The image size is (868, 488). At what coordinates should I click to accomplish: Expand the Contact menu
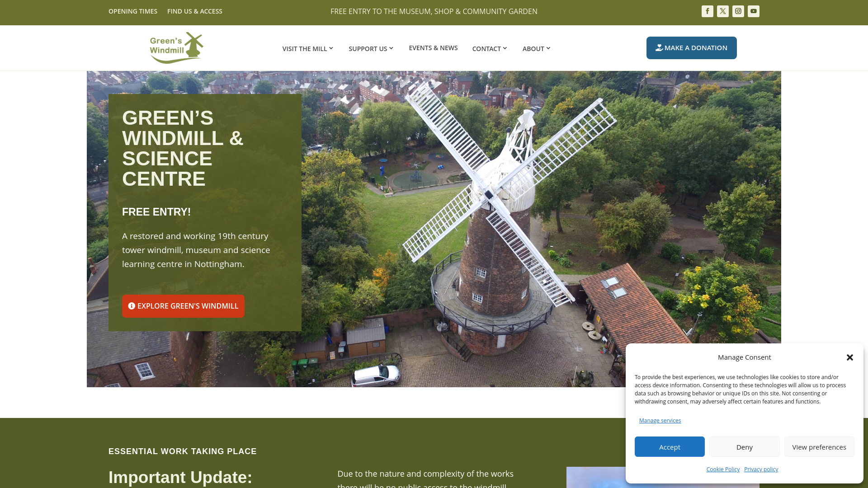coord(490,48)
